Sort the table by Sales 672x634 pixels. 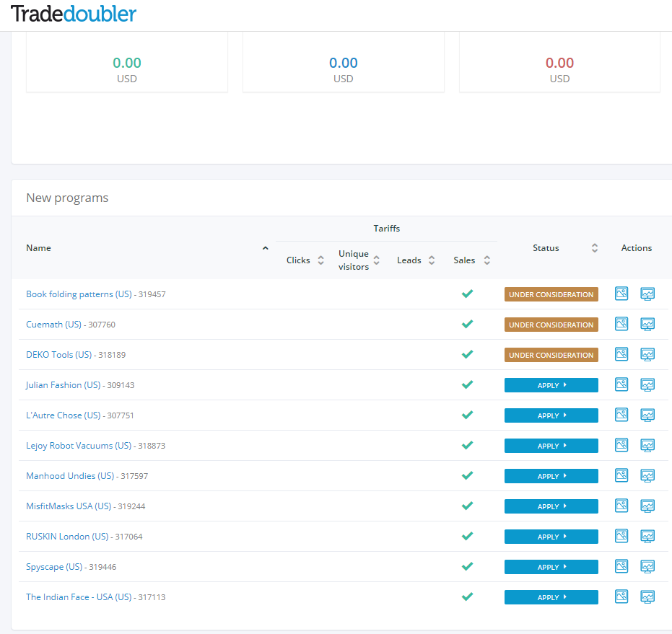pos(486,260)
